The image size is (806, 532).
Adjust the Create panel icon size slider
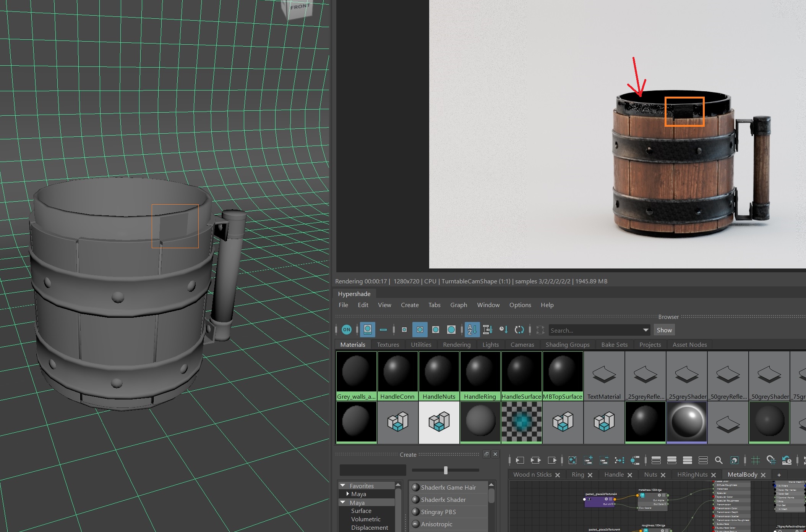pos(446,470)
